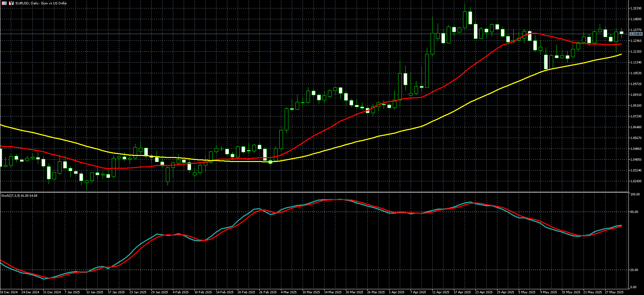Click the 1.04860 price scale label

[x=636, y=149]
